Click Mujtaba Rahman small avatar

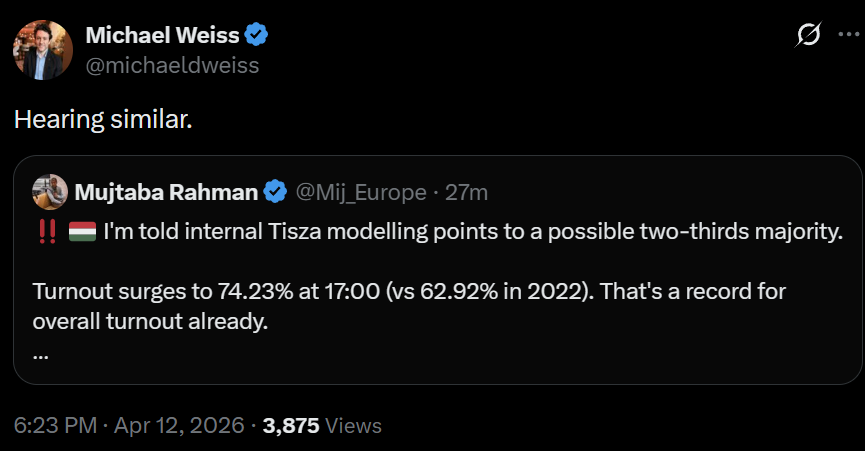click(49, 191)
